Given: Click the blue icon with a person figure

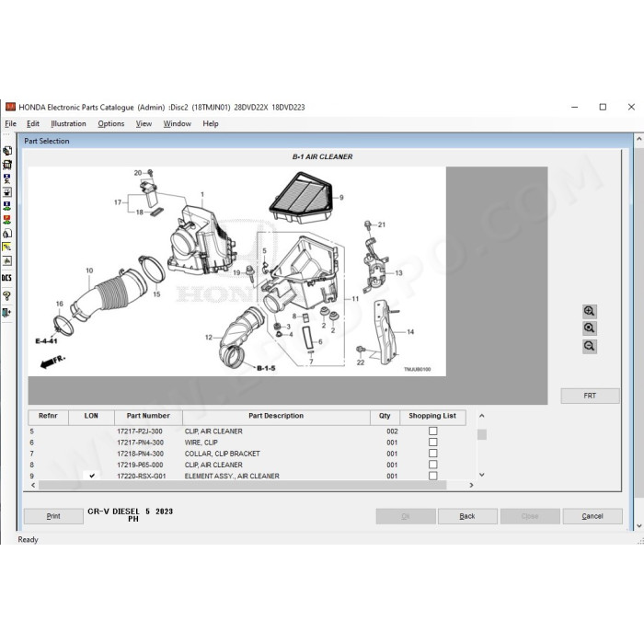Looking at the screenshot, I should [7, 178].
